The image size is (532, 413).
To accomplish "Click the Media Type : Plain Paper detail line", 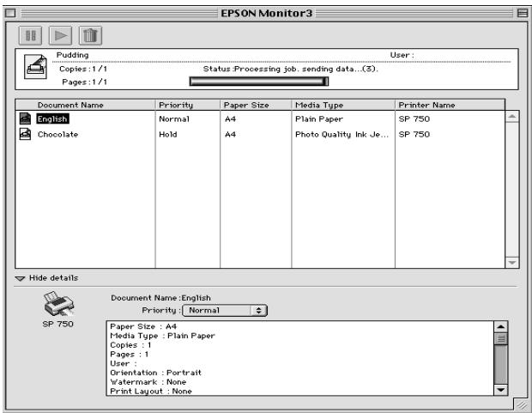I will (x=162, y=336).
